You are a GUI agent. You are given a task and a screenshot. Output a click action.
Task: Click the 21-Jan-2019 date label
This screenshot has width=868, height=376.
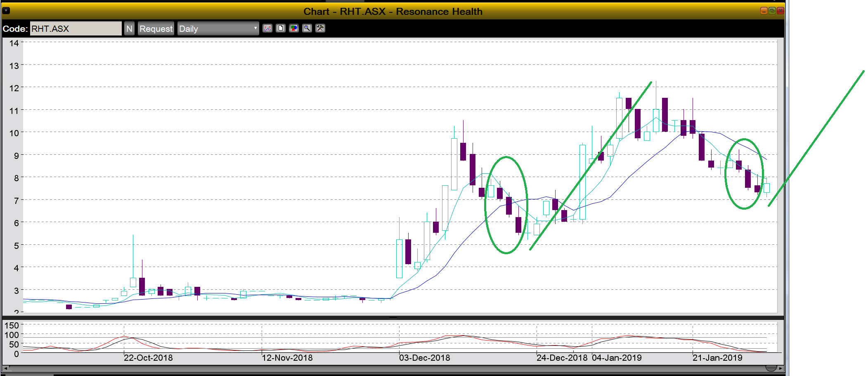coord(717,358)
